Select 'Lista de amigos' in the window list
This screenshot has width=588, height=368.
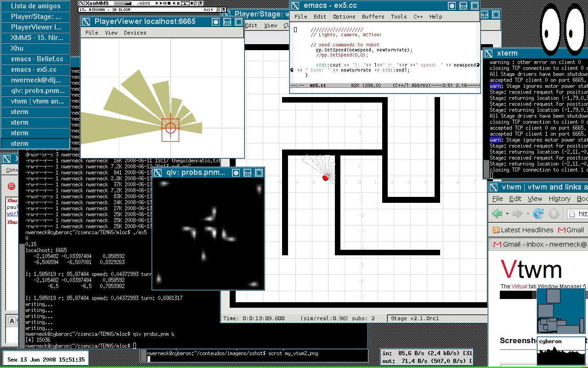35,6
